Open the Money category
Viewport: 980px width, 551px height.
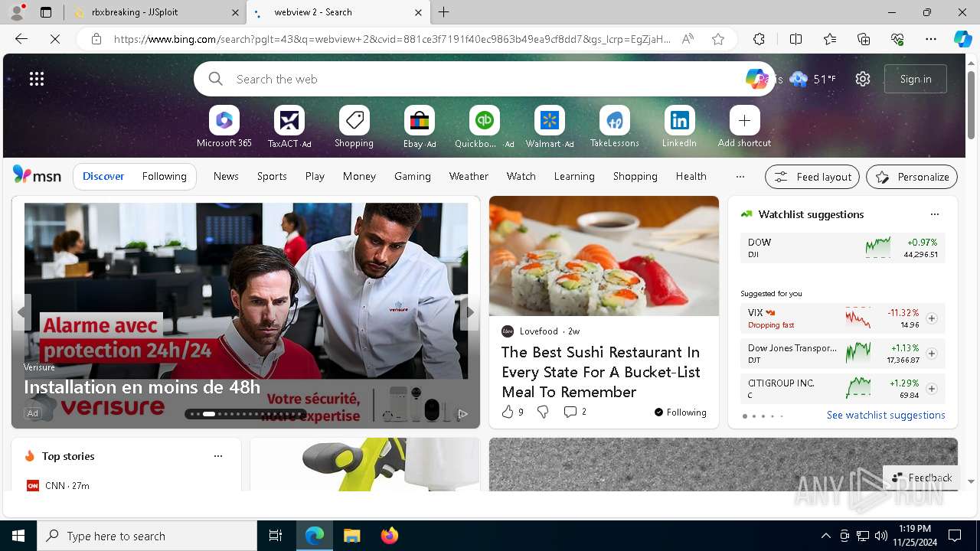[359, 176]
